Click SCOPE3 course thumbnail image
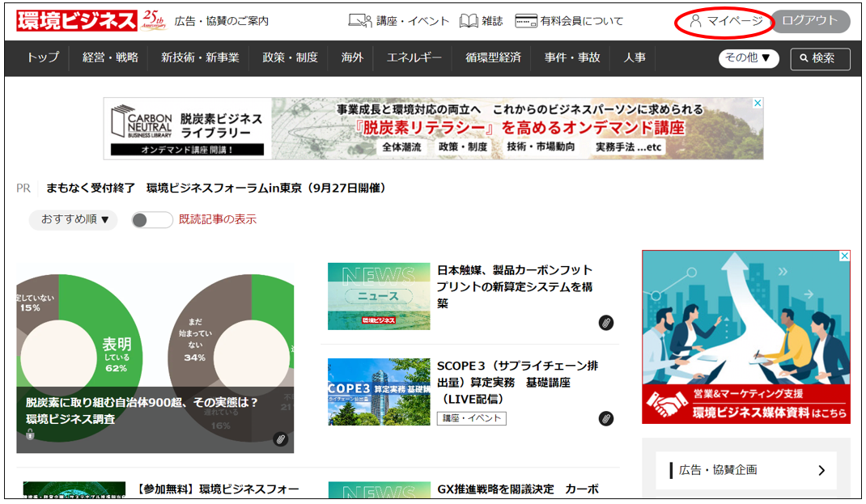The height and width of the screenshot is (504, 866). 379,392
